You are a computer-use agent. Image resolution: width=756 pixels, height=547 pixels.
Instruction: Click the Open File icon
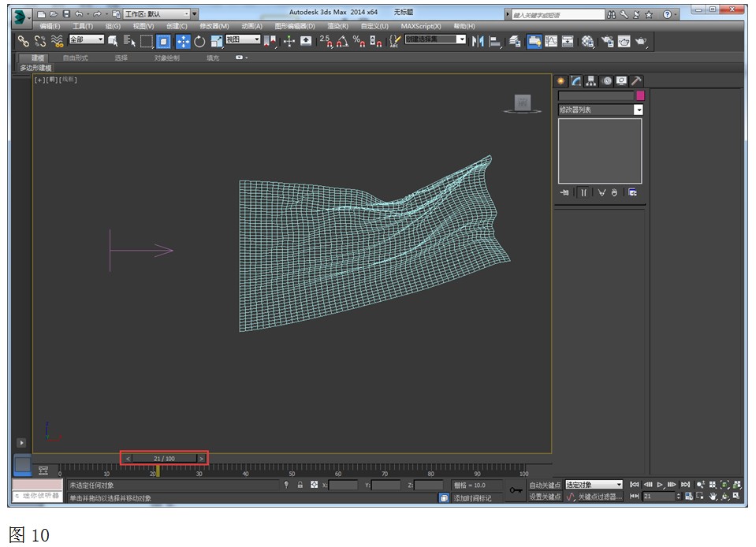pos(54,14)
